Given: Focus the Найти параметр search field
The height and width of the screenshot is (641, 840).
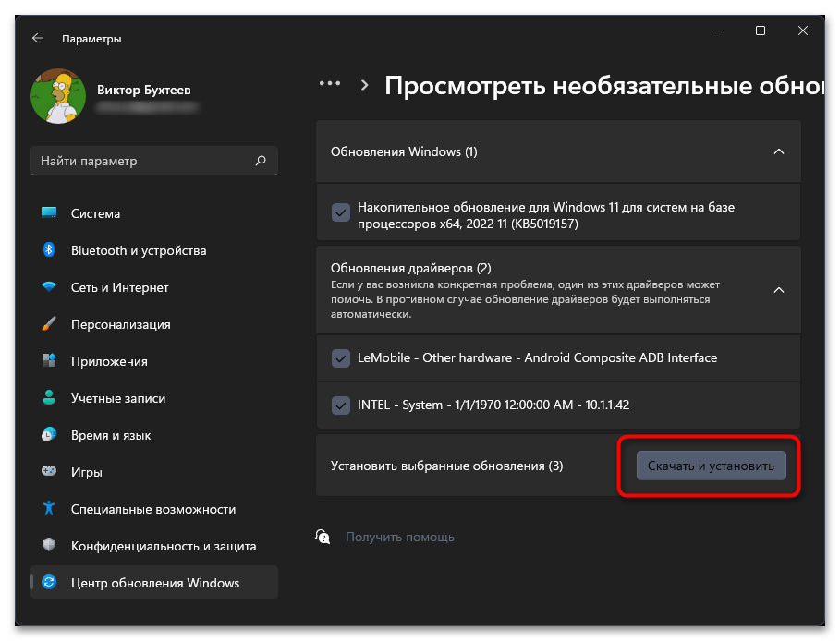Looking at the screenshot, I should tap(154, 161).
